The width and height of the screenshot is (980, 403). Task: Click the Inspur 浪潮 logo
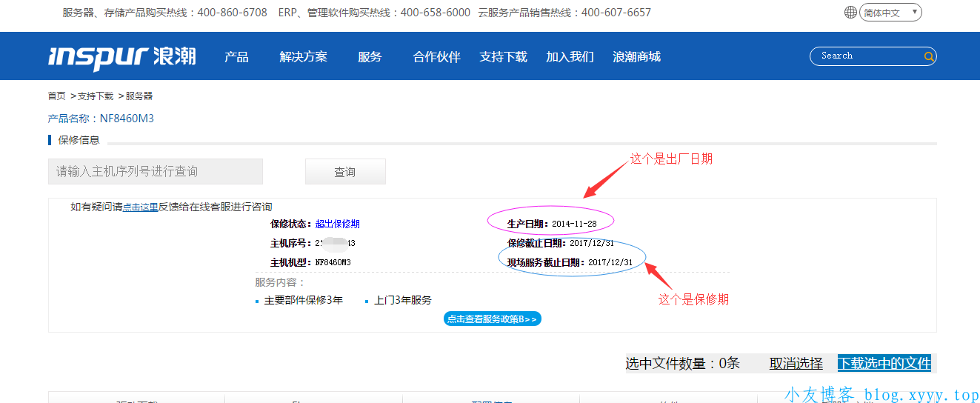click(122, 57)
